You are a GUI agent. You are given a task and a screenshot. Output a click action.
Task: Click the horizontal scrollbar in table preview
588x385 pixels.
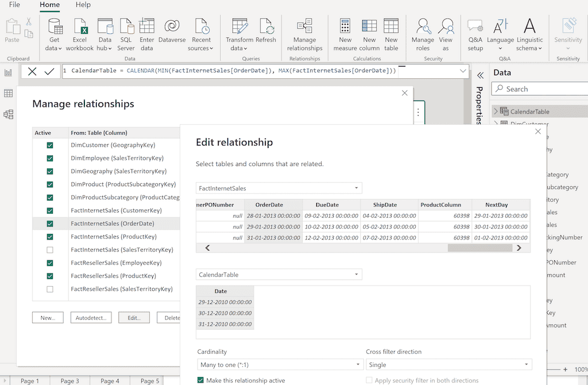tap(479, 248)
